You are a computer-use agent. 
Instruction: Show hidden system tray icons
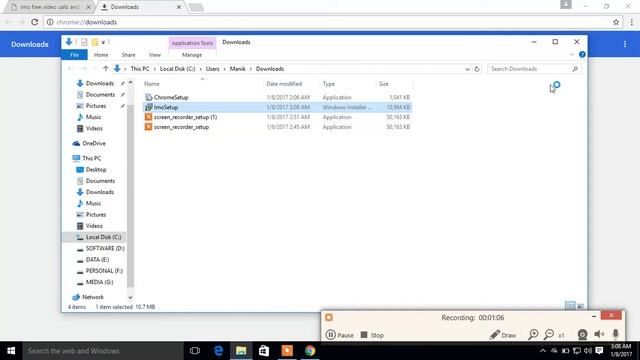coord(543,351)
